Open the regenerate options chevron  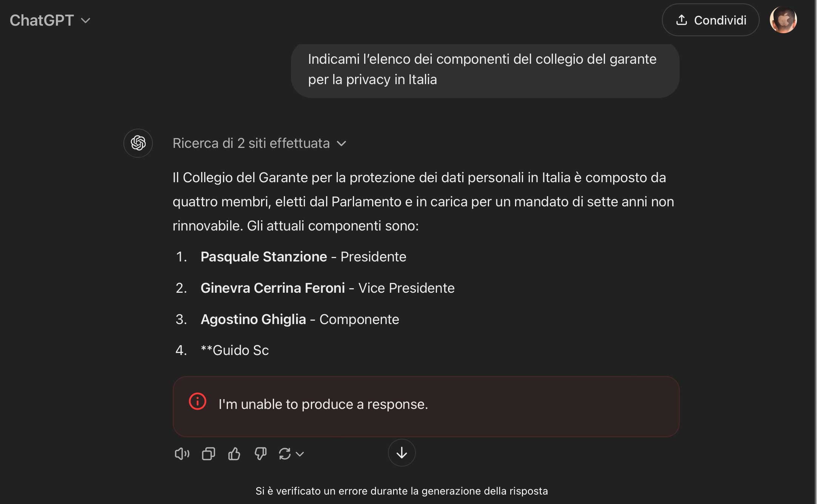point(300,454)
